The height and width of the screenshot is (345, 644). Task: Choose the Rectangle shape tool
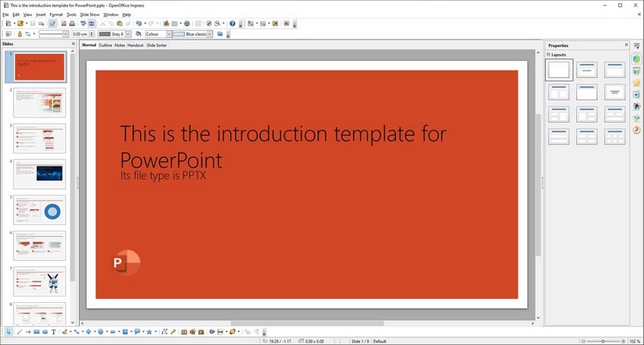pyautogui.click(x=37, y=332)
